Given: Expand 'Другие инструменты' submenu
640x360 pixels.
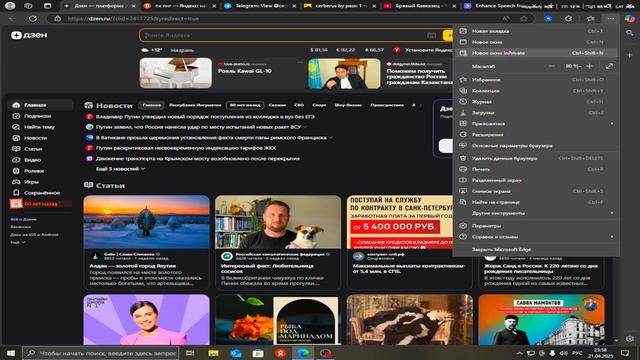Looking at the screenshot, I should [x=536, y=213].
